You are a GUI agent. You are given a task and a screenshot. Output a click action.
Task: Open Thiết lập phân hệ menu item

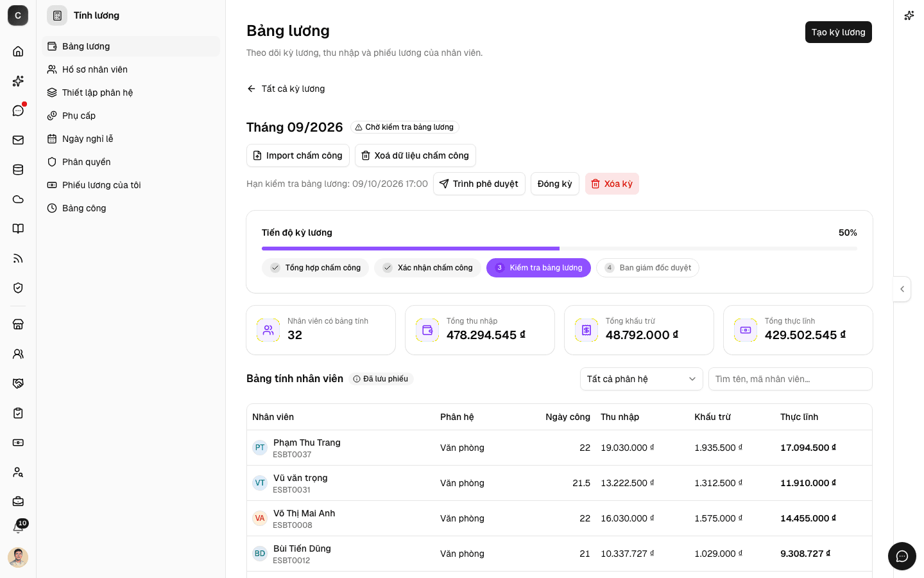[131, 92]
